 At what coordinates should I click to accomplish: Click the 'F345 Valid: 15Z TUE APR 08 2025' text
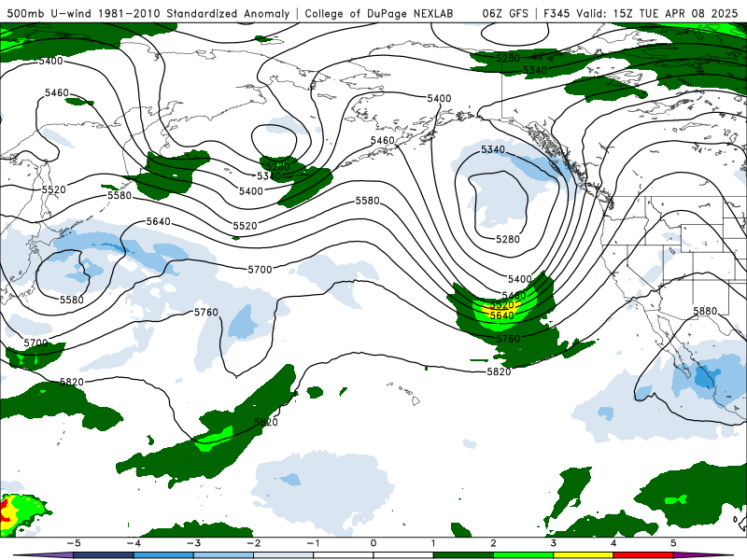pyautogui.click(x=641, y=13)
